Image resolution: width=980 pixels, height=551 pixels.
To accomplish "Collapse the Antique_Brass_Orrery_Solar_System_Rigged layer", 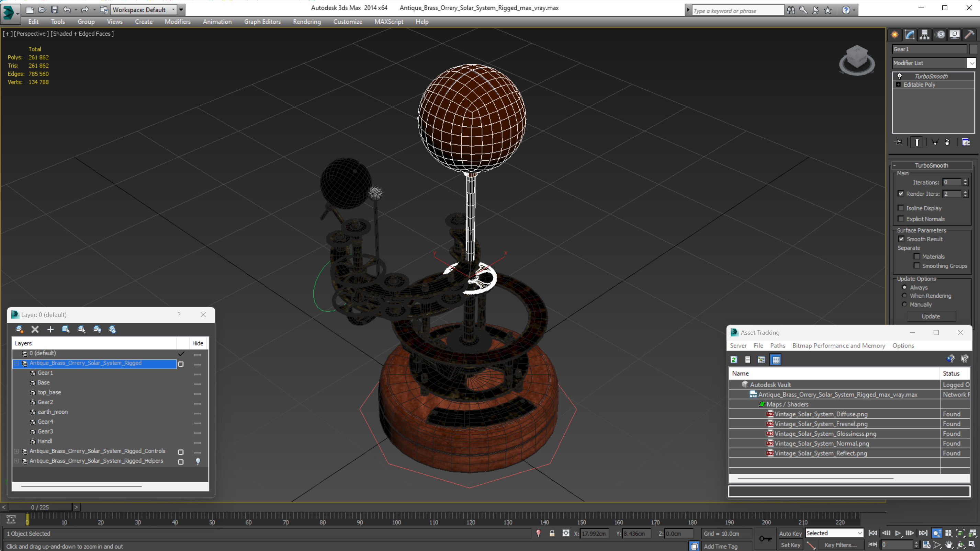I will pyautogui.click(x=16, y=363).
